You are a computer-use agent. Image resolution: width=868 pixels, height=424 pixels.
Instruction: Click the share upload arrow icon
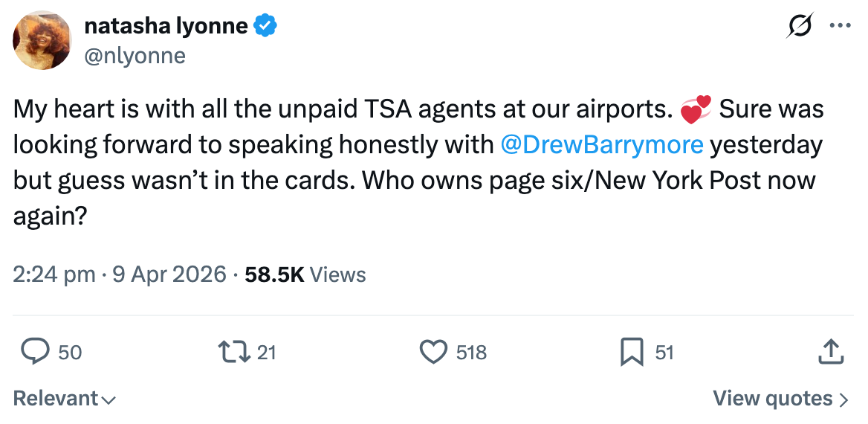(x=831, y=352)
